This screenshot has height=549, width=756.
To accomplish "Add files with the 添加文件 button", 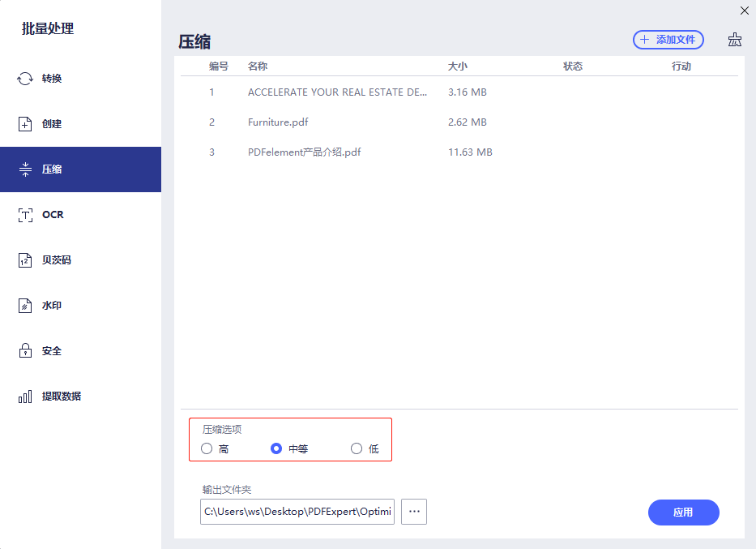I will pyautogui.click(x=668, y=39).
